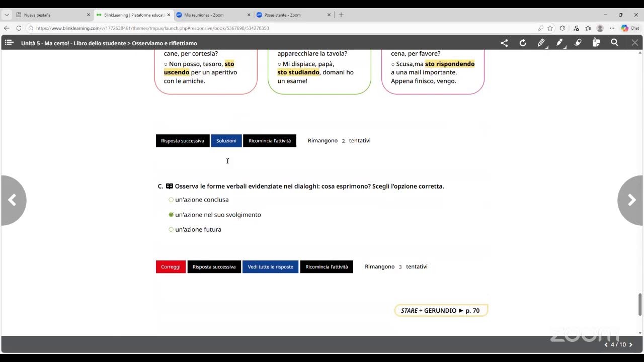Screen dimensions: 644x362
Task: Open a new browser tab with plus
Action: tap(341, 15)
